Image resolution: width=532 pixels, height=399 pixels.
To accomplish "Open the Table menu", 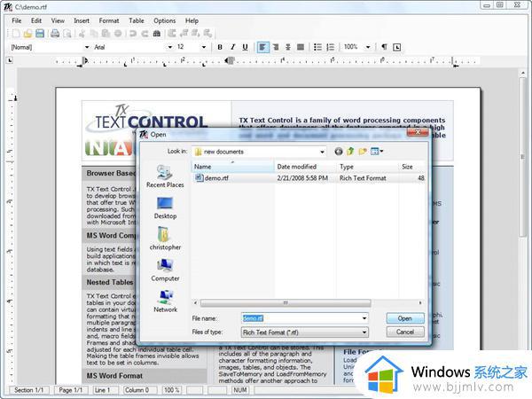I will pyautogui.click(x=137, y=20).
